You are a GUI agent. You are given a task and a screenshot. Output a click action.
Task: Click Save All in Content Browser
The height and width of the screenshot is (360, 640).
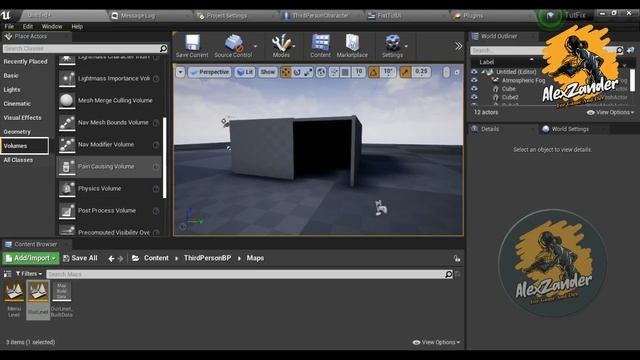click(80, 258)
